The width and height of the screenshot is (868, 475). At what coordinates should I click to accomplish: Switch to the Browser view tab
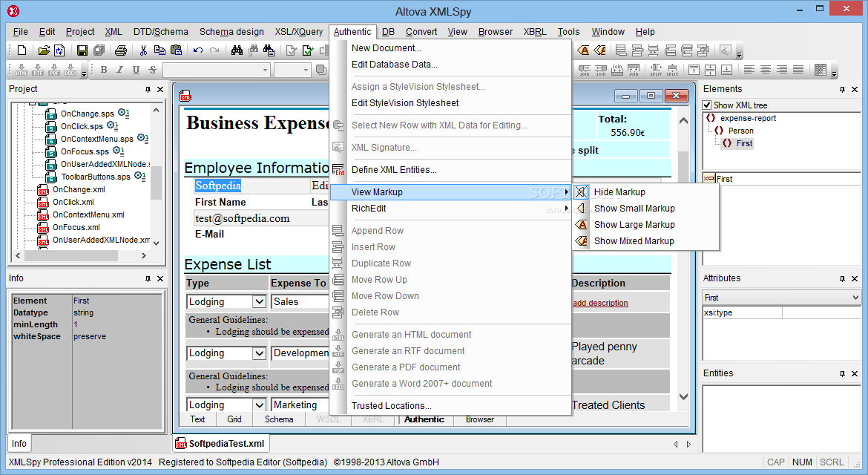tap(480, 419)
